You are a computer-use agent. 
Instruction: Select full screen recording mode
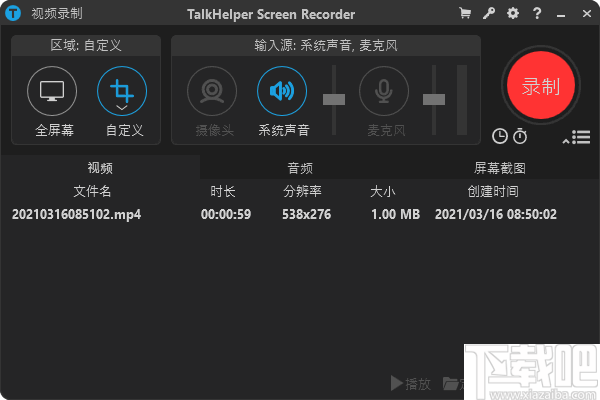(x=52, y=91)
